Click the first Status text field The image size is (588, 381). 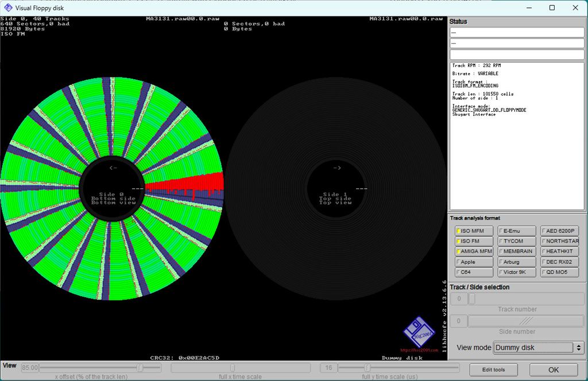[x=517, y=33]
